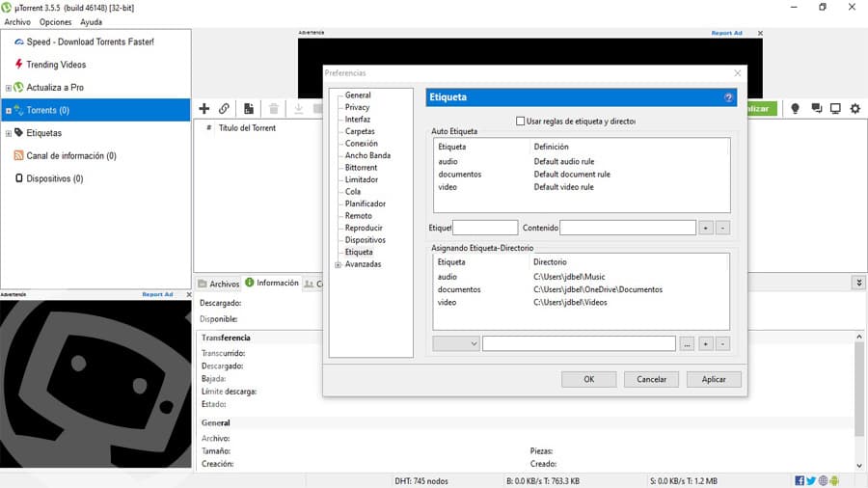Click the Aplicar button
The image size is (868, 488).
click(714, 380)
